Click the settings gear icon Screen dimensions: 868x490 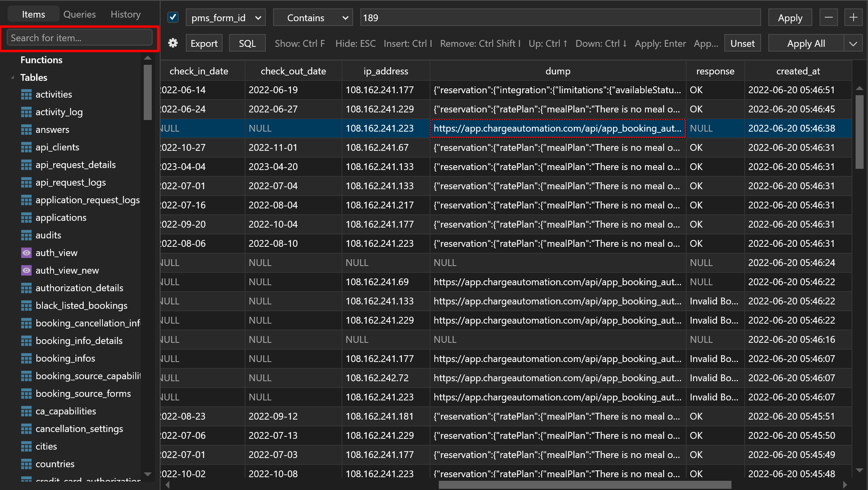click(x=173, y=43)
